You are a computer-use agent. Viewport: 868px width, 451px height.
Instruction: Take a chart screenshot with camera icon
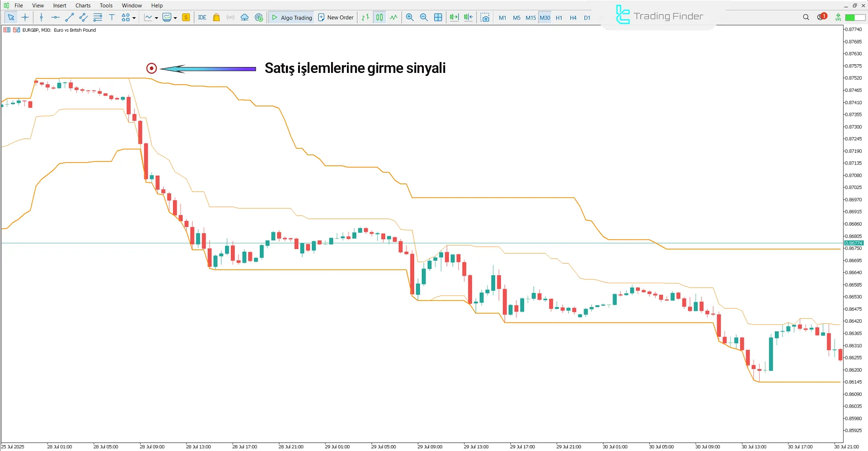pyautogui.click(x=485, y=17)
